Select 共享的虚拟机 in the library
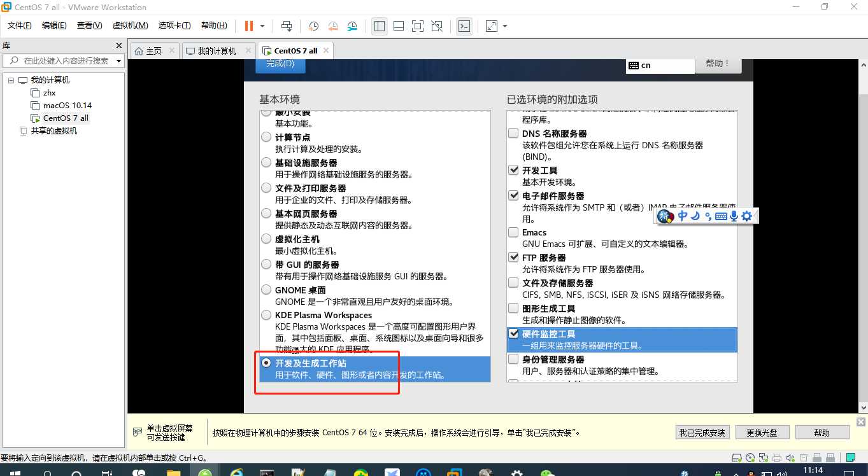The image size is (868, 476). pos(54,131)
